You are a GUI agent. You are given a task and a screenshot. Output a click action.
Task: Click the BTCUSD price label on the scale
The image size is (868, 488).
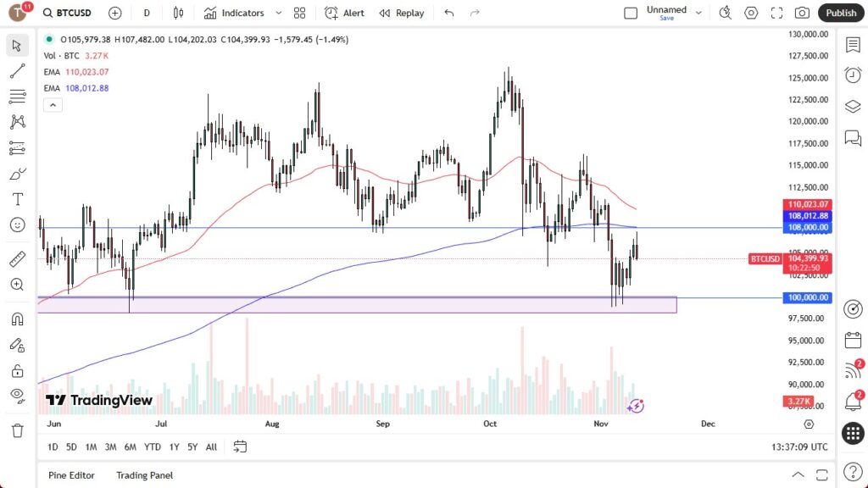[764, 259]
